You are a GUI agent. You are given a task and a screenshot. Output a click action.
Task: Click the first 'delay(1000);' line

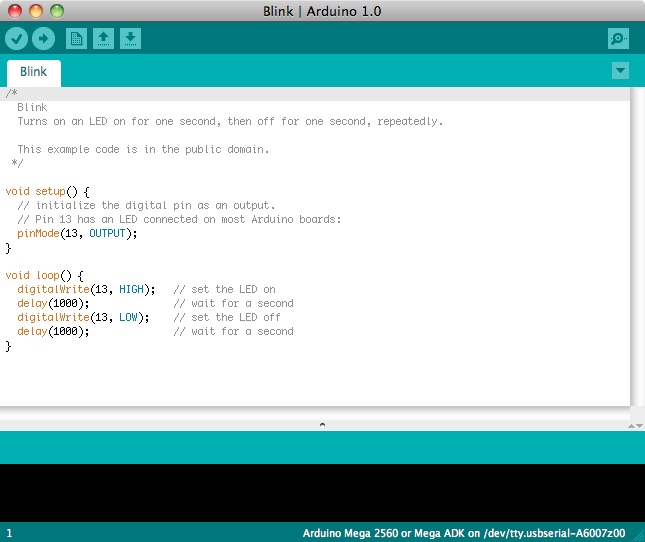click(53, 303)
